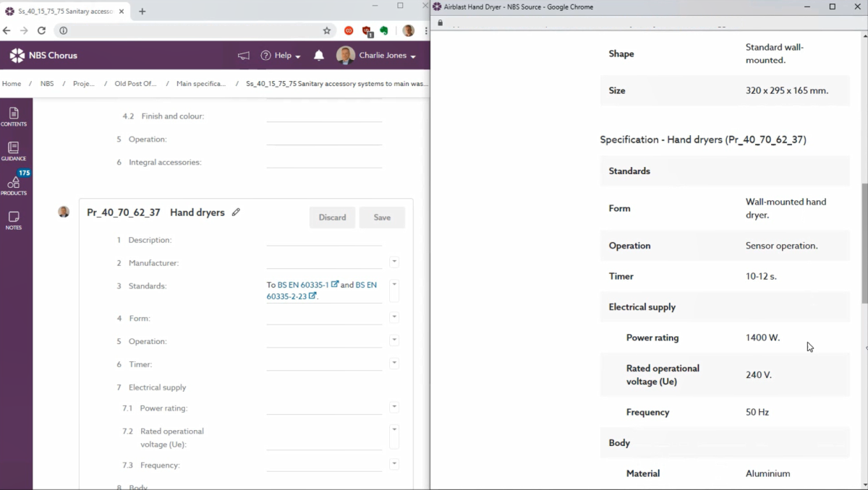Open a new browser tab

[x=142, y=11]
